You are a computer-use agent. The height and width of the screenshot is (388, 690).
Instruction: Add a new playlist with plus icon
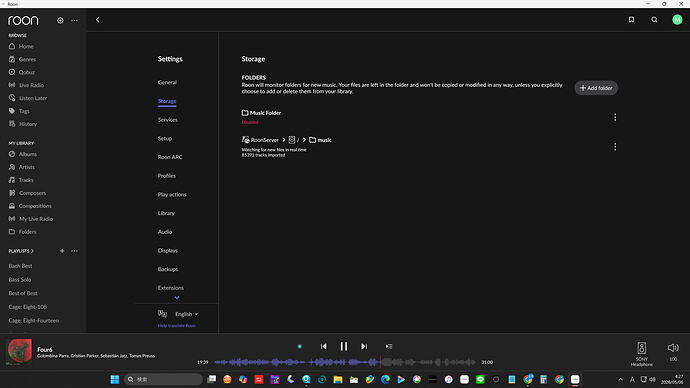pyautogui.click(x=62, y=251)
